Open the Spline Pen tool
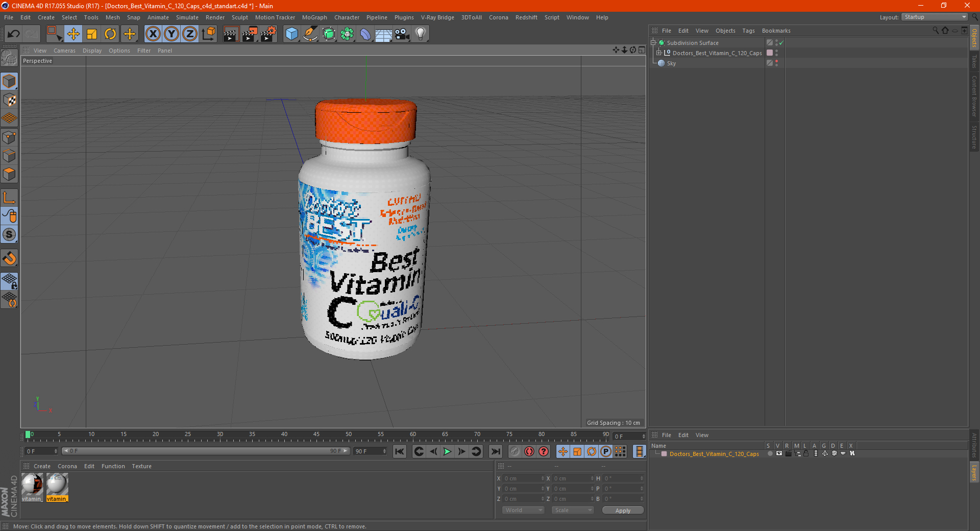Screen dimensions: 980x531 [x=310, y=34]
